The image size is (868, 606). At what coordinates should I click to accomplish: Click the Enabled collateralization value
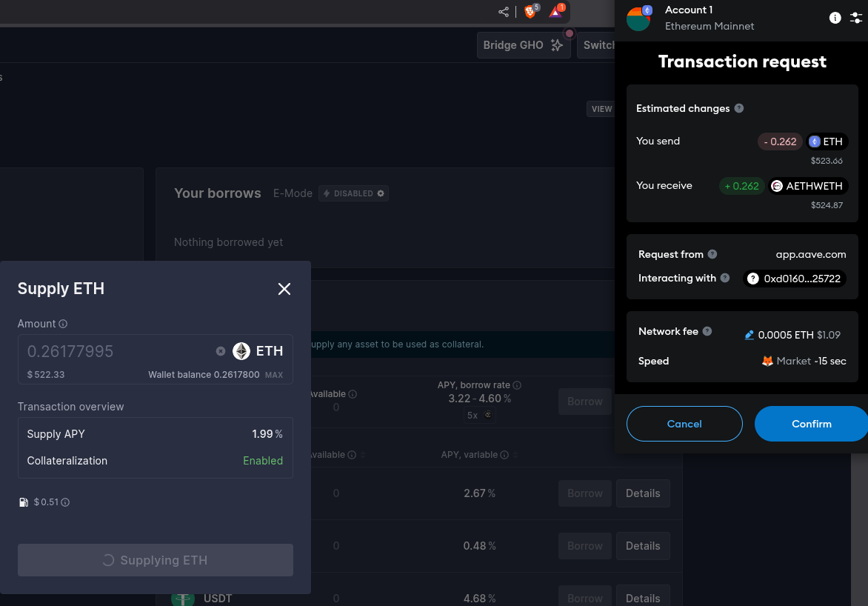click(263, 461)
